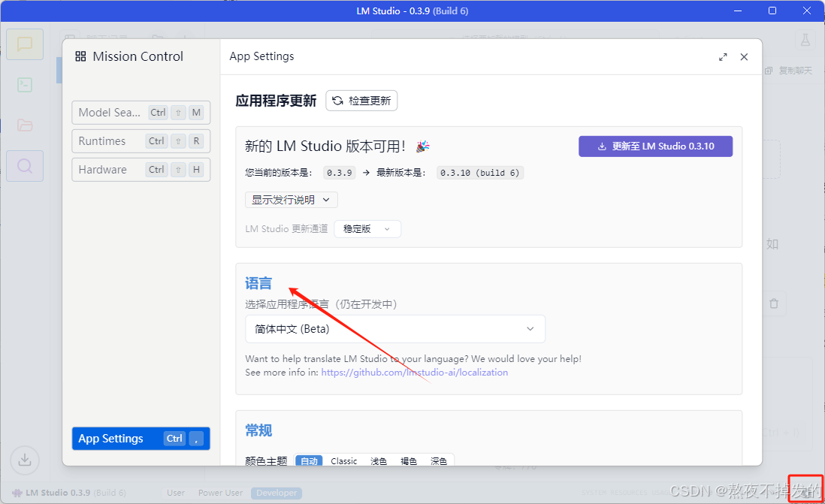Select the 浅色 light color theme
This screenshot has width=825, height=504.
tap(378, 461)
